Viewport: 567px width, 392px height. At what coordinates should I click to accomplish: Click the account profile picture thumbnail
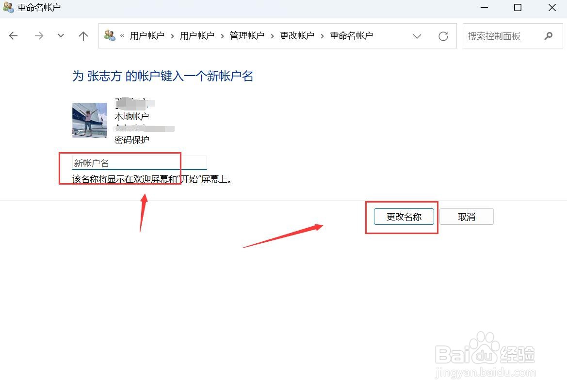coord(89,120)
